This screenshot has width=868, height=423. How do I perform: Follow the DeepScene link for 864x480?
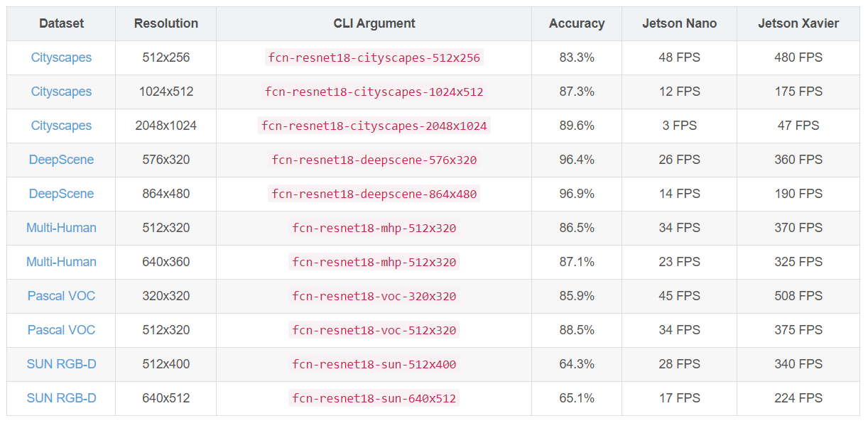click(61, 194)
